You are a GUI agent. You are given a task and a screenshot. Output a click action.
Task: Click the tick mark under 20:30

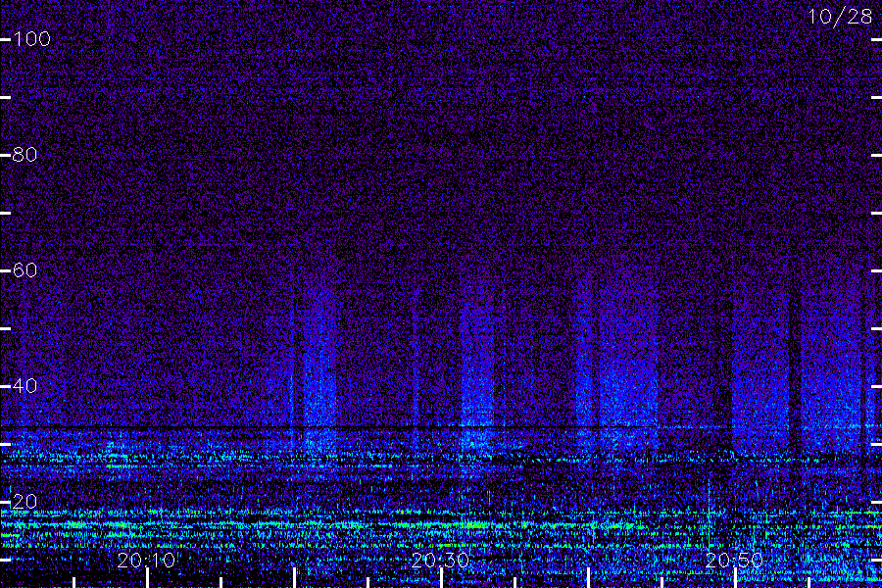(x=441, y=578)
